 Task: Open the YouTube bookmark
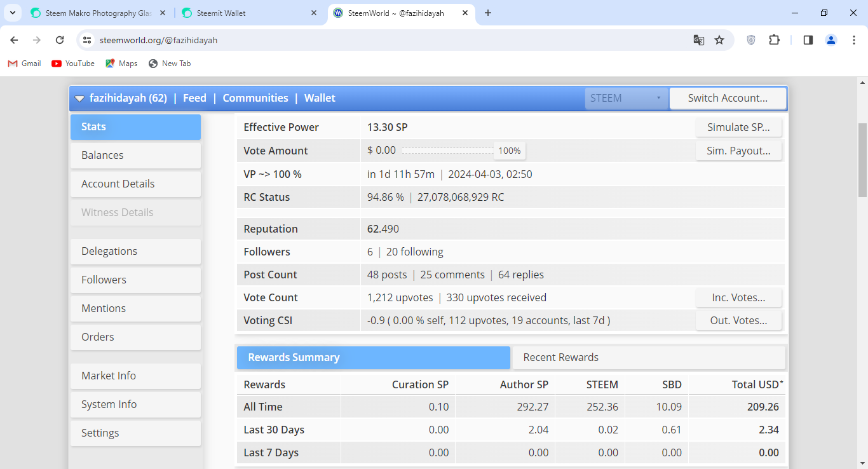point(73,64)
